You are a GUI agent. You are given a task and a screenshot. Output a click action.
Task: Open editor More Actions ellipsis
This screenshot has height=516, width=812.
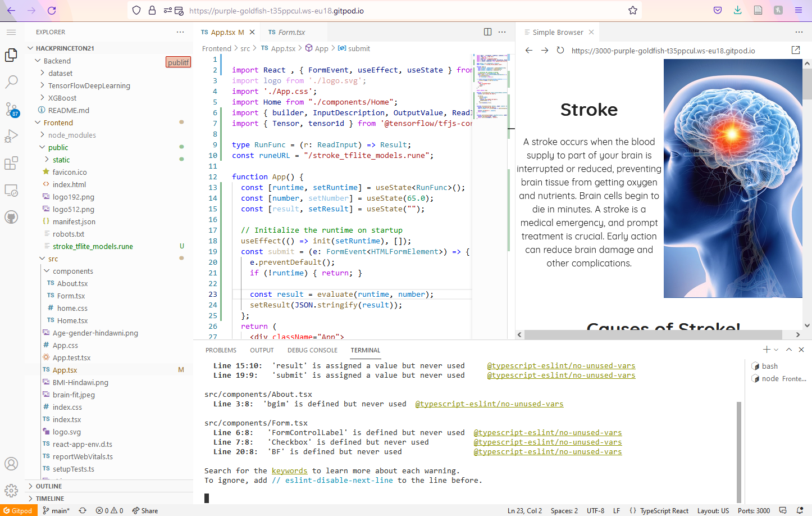click(x=502, y=32)
